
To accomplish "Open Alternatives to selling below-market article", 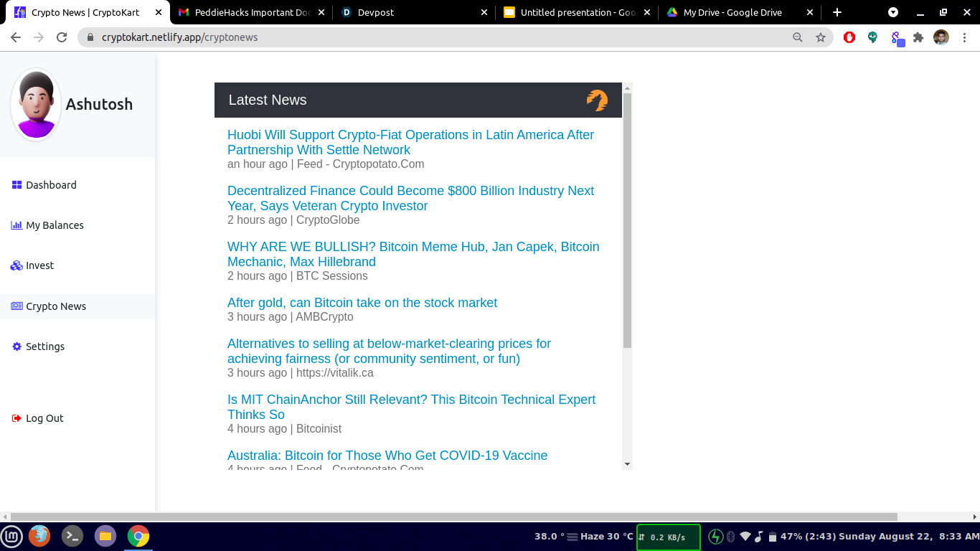I will click(x=389, y=351).
